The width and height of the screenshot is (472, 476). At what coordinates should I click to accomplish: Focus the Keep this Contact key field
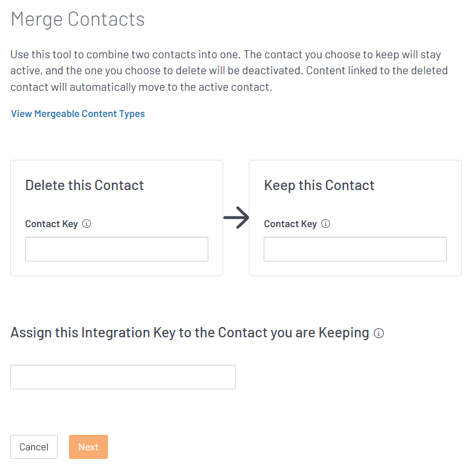pyautogui.click(x=354, y=249)
